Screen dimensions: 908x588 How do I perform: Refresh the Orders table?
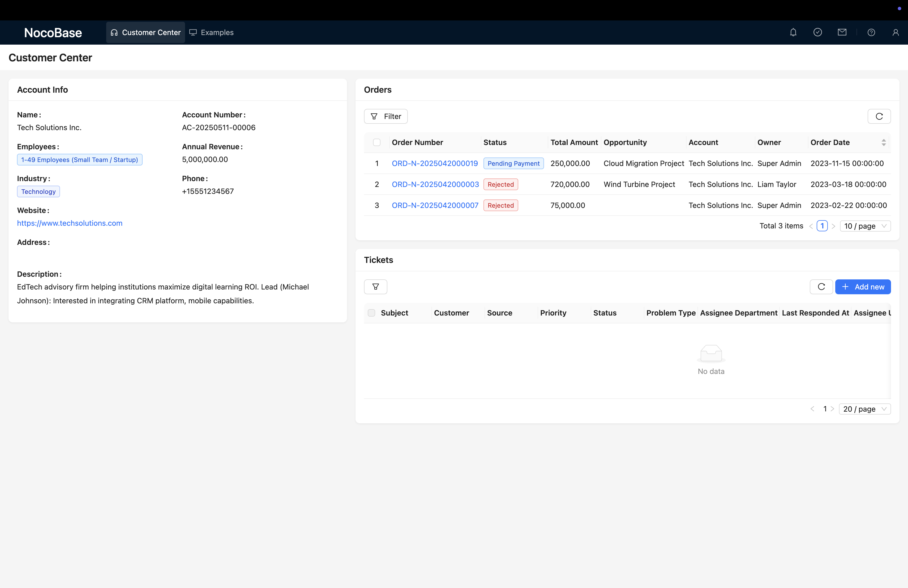[879, 116]
